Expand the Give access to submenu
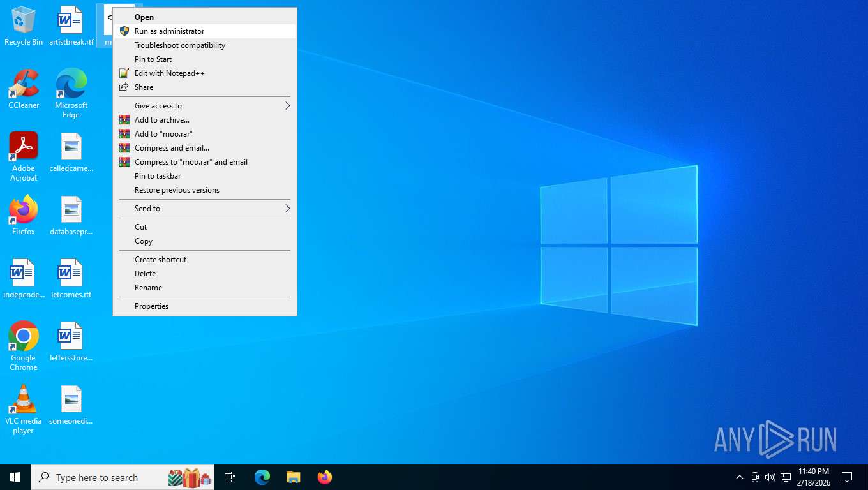Viewport: 868px width, 490px height. [205, 106]
